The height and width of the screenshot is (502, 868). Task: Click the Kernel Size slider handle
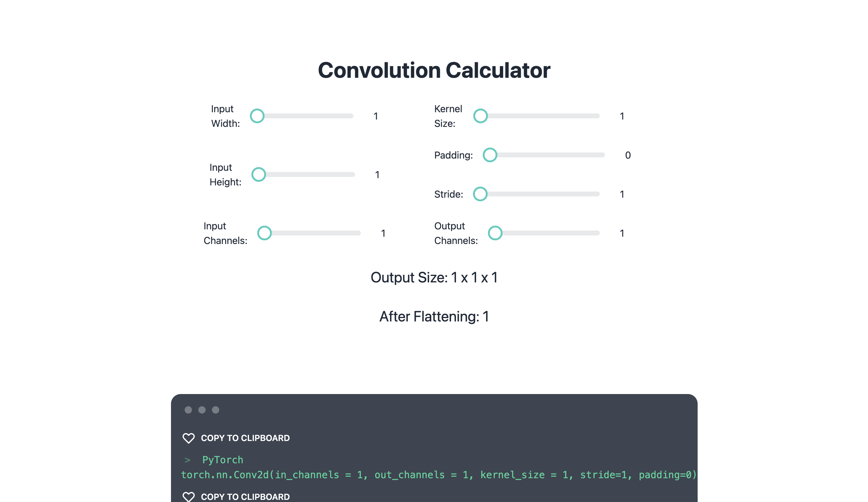481,116
